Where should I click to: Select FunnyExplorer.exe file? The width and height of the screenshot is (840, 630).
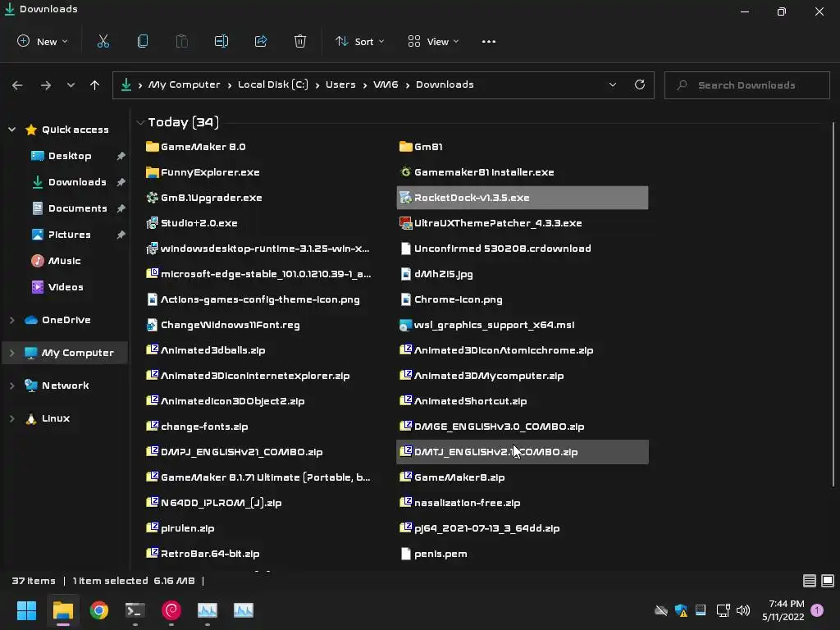pyautogui.click(x=203, y=172)
